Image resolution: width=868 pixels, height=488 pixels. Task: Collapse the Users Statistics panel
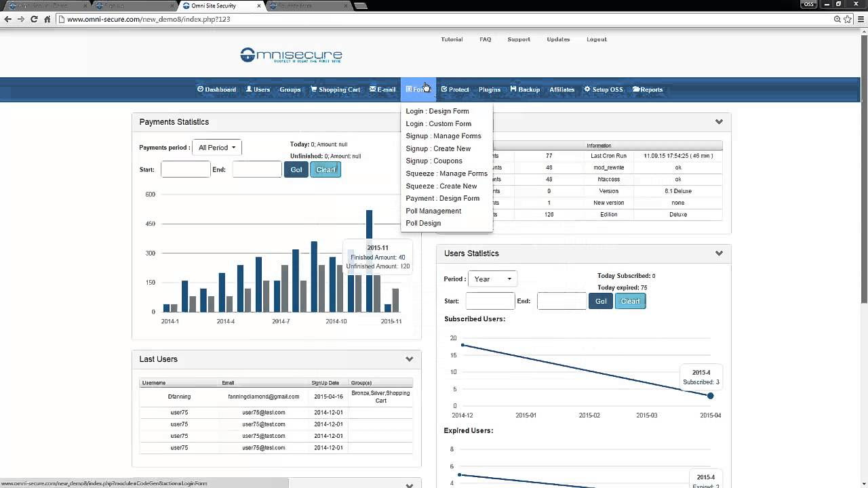[x=719, y=253]
